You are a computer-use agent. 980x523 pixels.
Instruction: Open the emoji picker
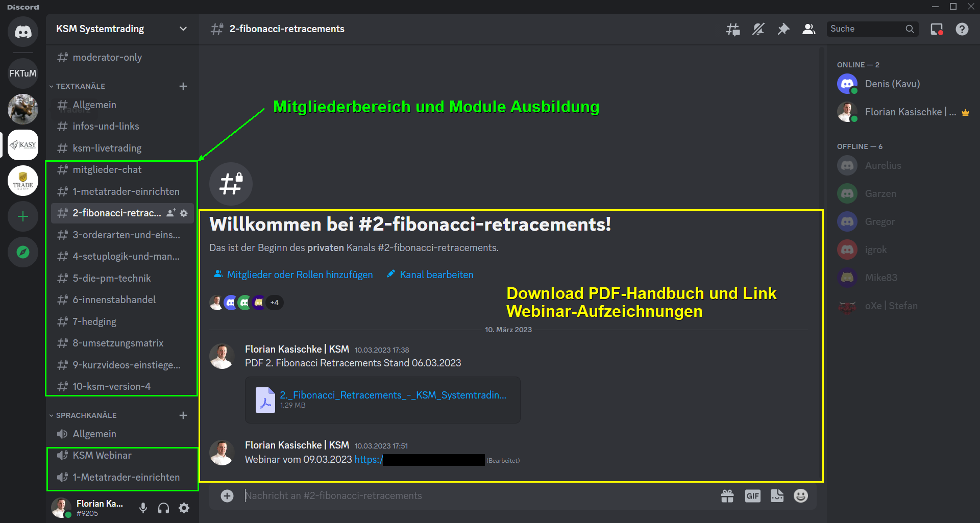tap(801, 495)
